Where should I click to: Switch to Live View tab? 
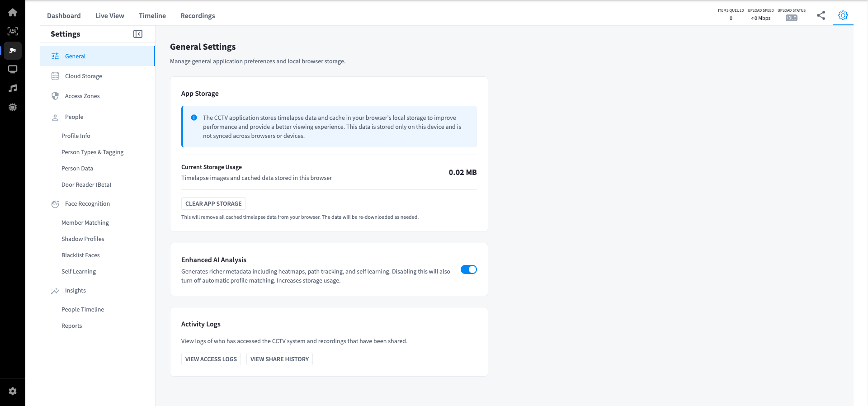[110, 15]
